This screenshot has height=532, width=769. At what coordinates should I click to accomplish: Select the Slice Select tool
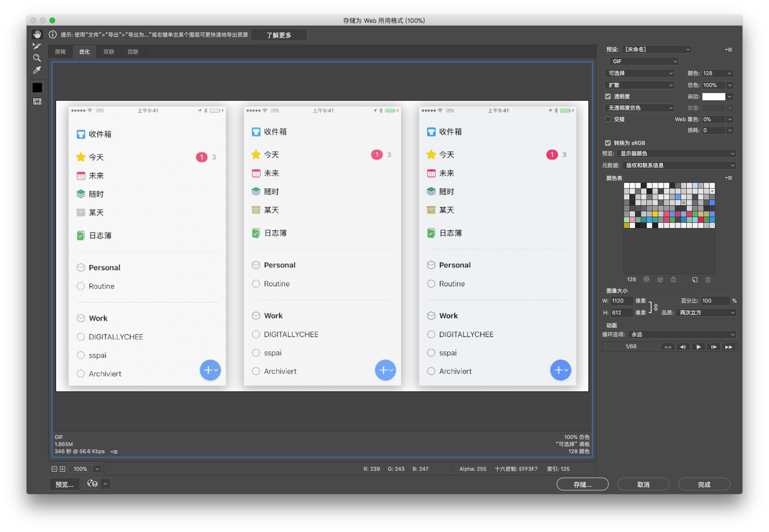tap(37, 46)
